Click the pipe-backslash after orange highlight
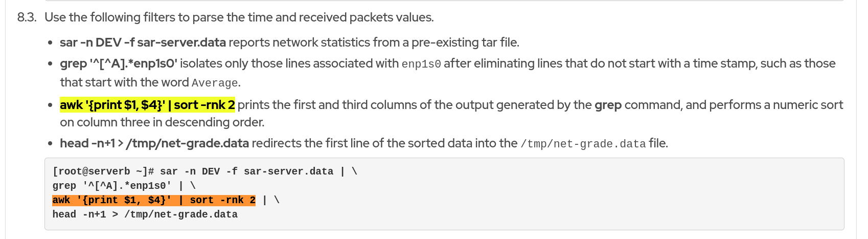The width and height of the screenshot is (868, 239). point(270,200)
